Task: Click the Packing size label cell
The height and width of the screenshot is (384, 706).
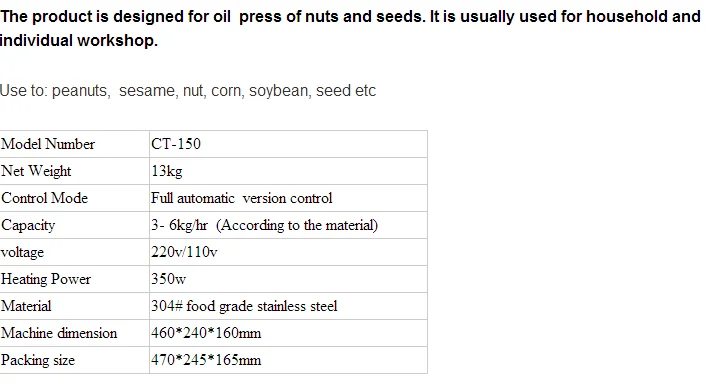Action: [x=74, y=360]
